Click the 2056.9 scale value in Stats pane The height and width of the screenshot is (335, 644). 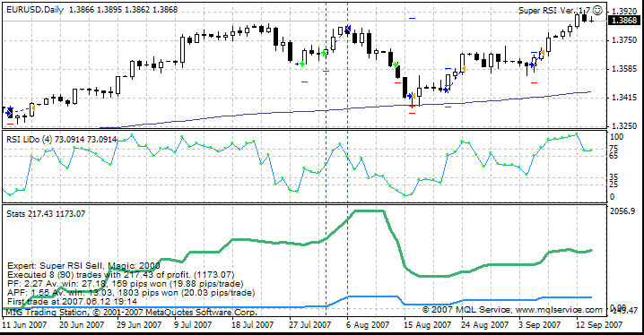[x=623, y=210]
